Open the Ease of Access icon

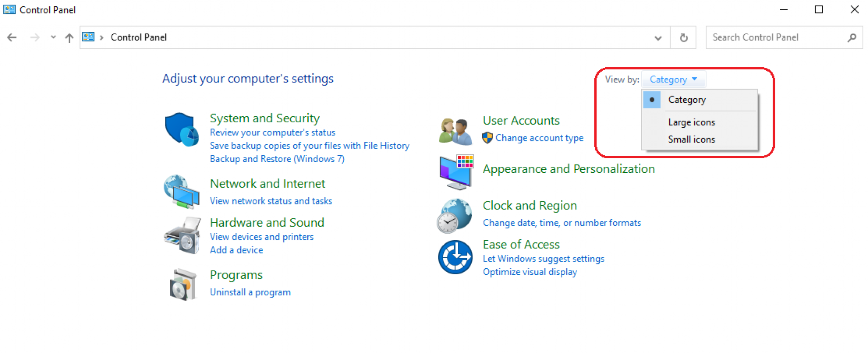[456, 257]
